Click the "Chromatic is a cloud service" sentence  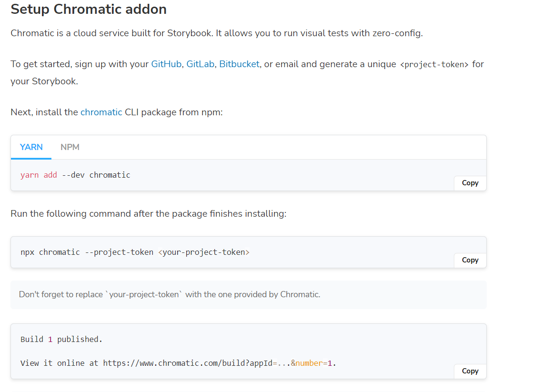(216, 33)
